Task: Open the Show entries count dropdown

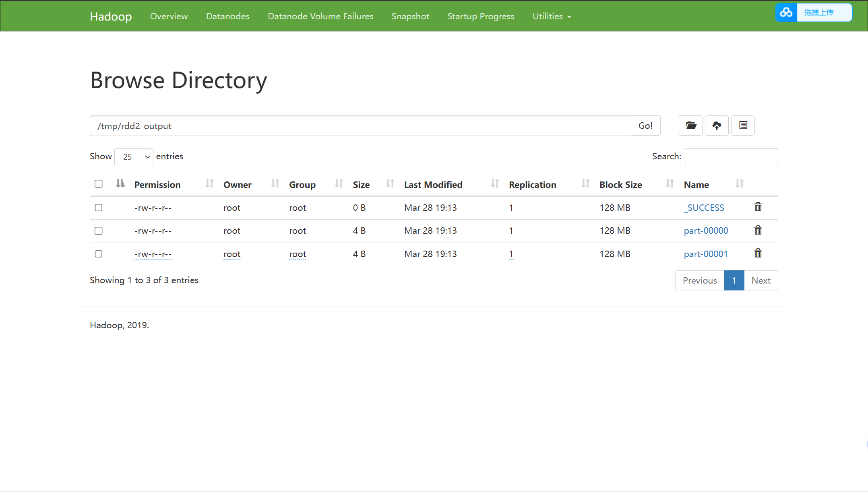Action: pyautogui.click(x=134, y=157)
